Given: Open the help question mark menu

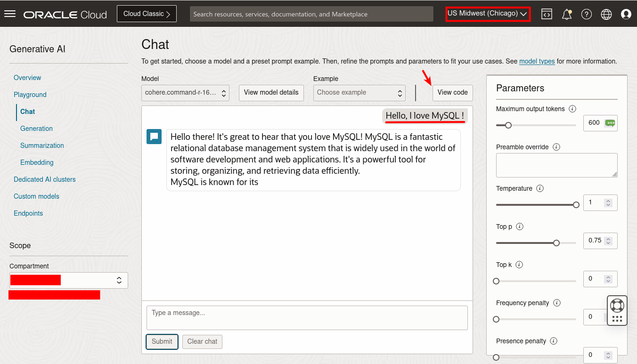Looking at the screenshot, I should [587, 14].
